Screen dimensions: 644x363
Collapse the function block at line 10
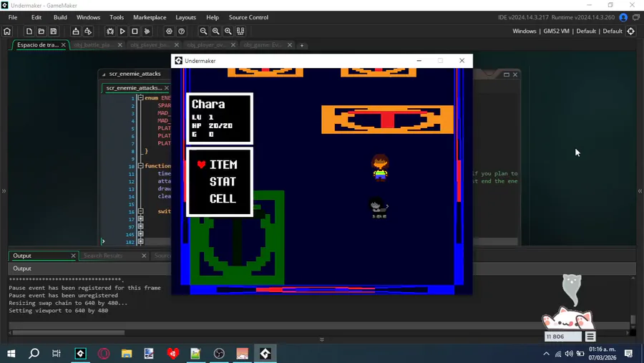[x=140, y=165]
